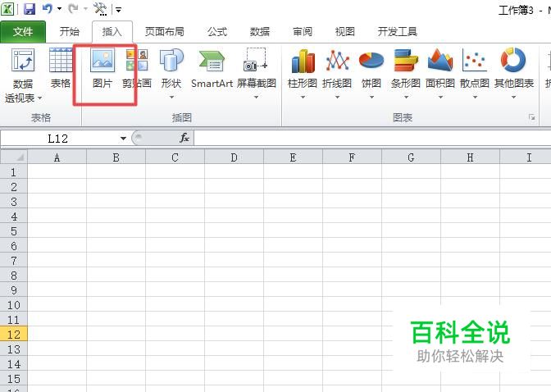Open the 审阅 tab
The height and width of the screenshot is (392, 551).
303,32
